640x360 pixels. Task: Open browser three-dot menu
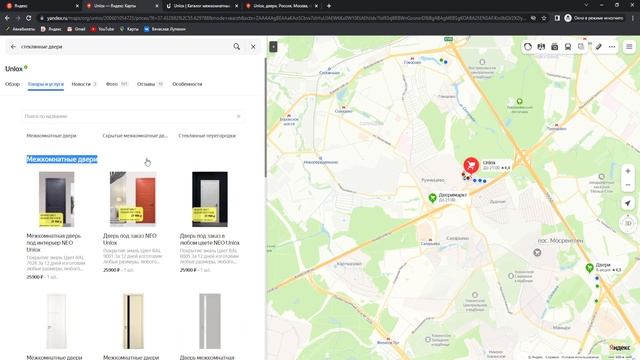[633, 18]
